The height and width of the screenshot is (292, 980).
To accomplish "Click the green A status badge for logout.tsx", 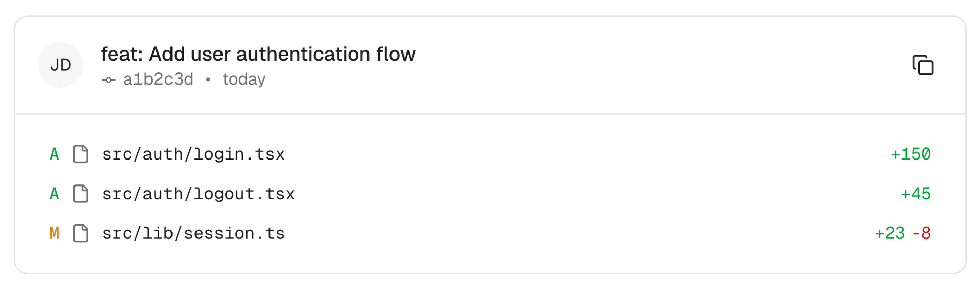I will pos(54,194).
